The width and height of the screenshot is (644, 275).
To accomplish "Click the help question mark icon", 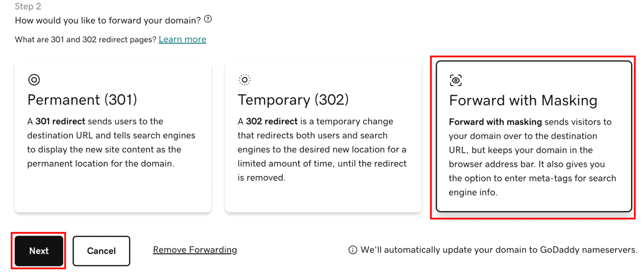I will [x=208, y=19].
